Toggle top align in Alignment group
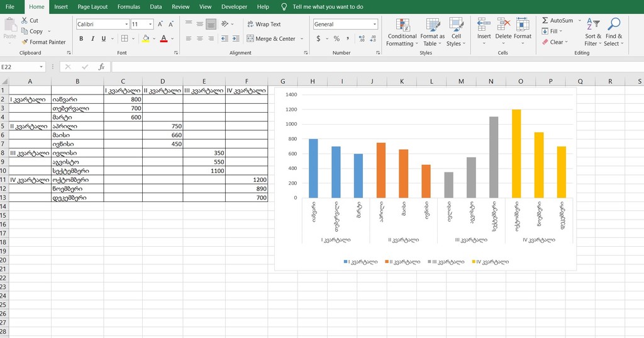 [x=189, y=24]
